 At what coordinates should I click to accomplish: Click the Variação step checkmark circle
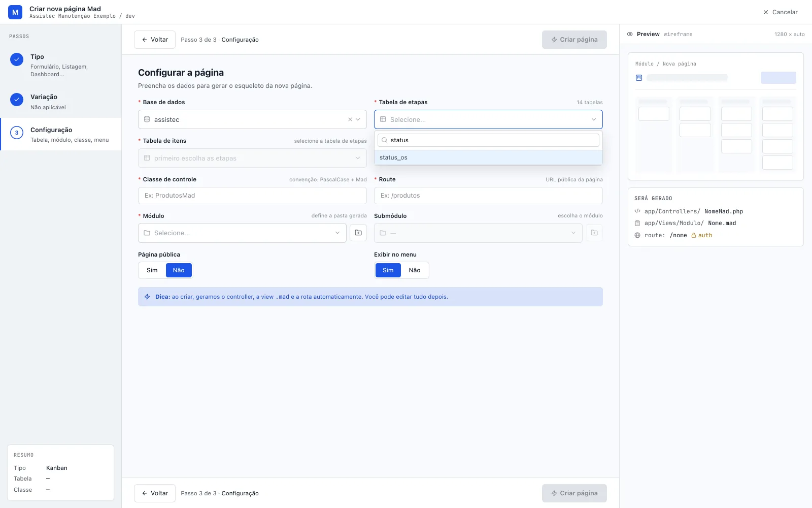click(17, 100)
